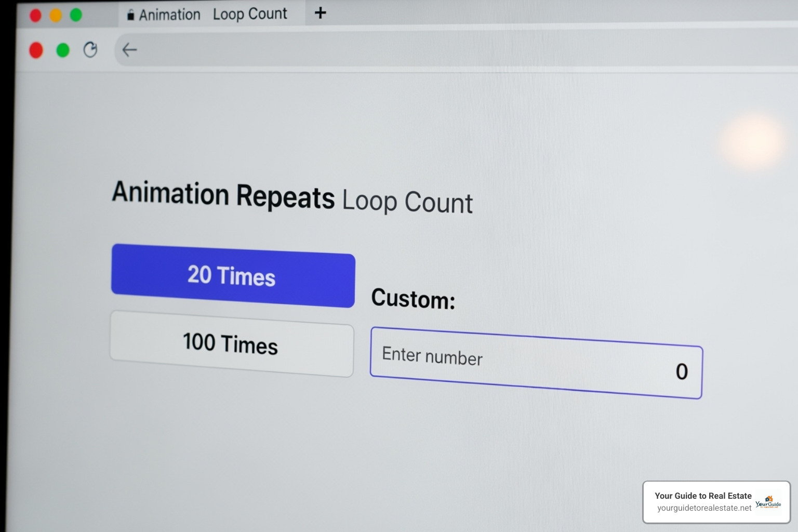
Task: Click the reload icon in the browser toolbar
Action: (90, 50)
